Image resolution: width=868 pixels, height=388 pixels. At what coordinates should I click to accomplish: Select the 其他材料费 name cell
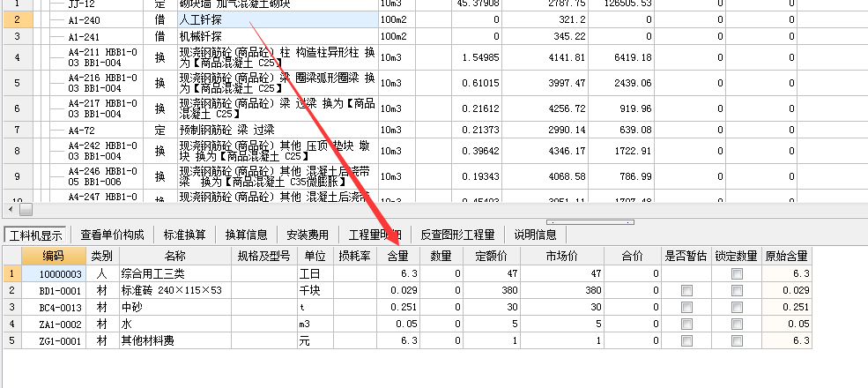[175, 340]
